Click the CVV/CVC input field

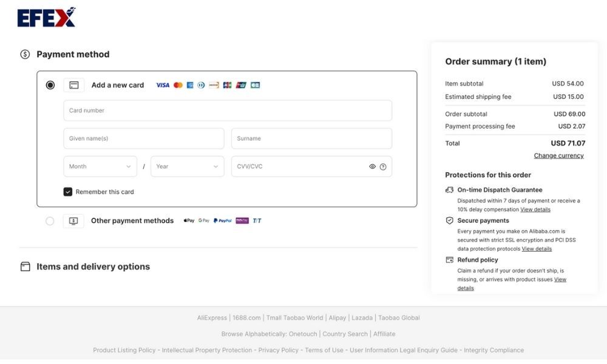[x=311, y=166]
